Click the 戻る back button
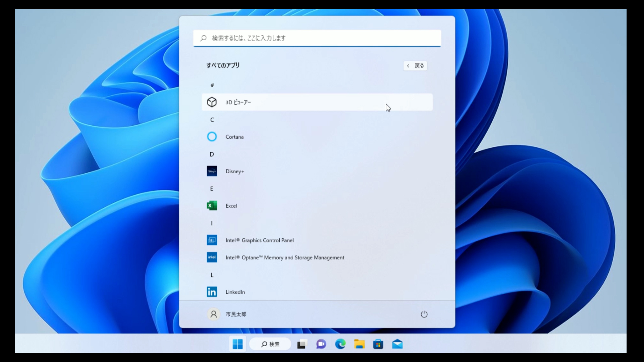Image resolution: width=644 pixels, height=362 pixels. pos(415,66)
